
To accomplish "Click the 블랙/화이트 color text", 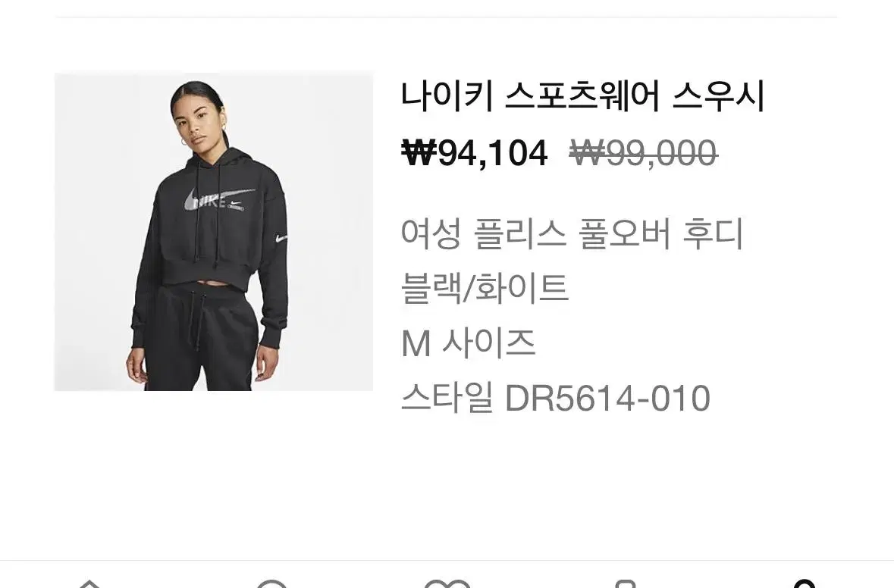I will pyautogui.click(x=485, y=288).
